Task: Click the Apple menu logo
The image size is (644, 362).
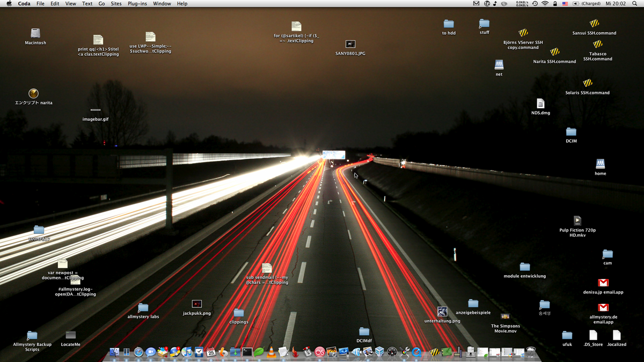Action: (9, 4)
